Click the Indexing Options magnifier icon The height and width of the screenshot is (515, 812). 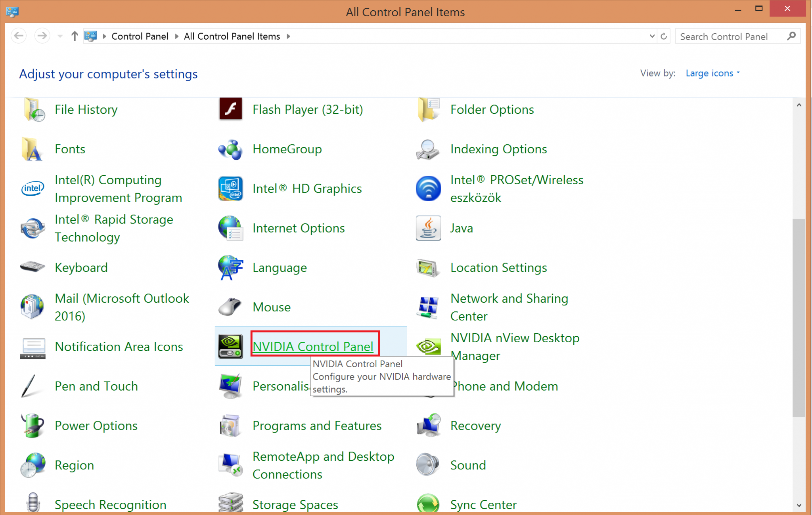[x=428, y=149]
